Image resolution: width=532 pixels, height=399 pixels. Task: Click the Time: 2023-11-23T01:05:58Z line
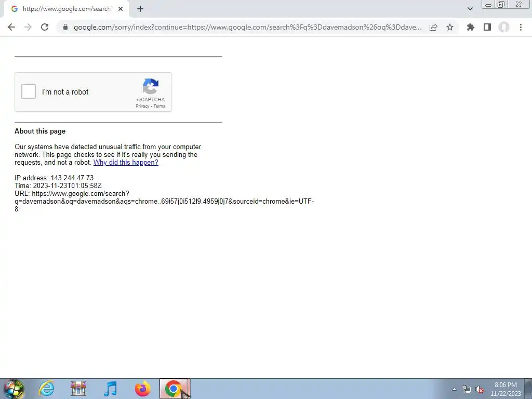(x=58, y=185)
